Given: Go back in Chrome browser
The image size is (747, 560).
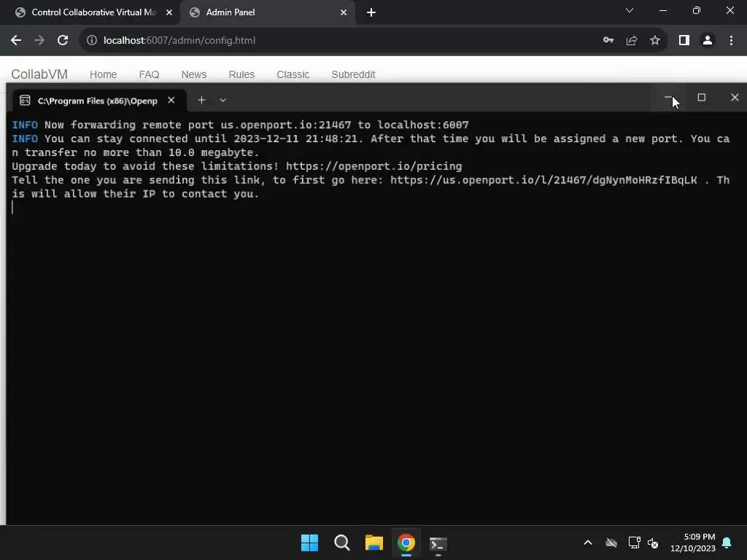Looking at the screenshot, I should coord(16,41).
